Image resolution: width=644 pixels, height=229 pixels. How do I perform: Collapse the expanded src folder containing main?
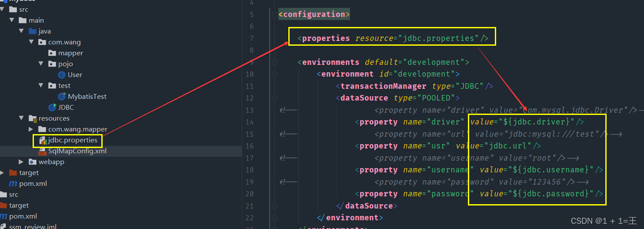(x=2, y=10)
